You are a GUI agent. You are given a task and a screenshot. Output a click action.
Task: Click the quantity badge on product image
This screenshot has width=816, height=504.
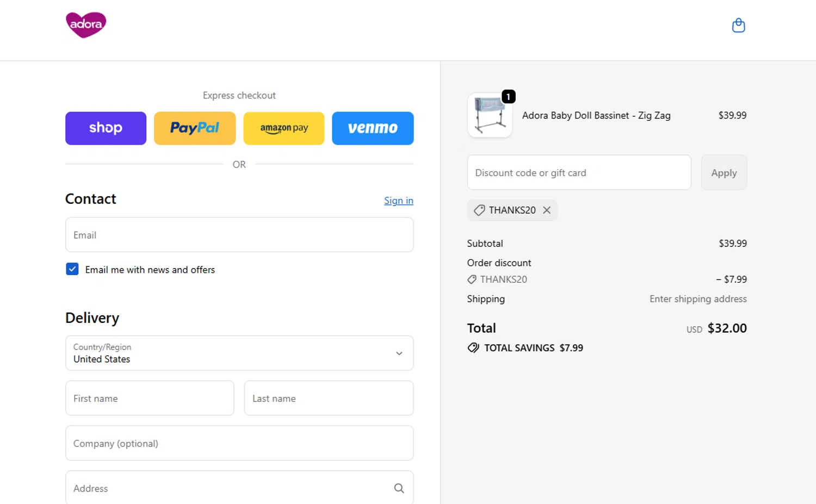point(508,97)
